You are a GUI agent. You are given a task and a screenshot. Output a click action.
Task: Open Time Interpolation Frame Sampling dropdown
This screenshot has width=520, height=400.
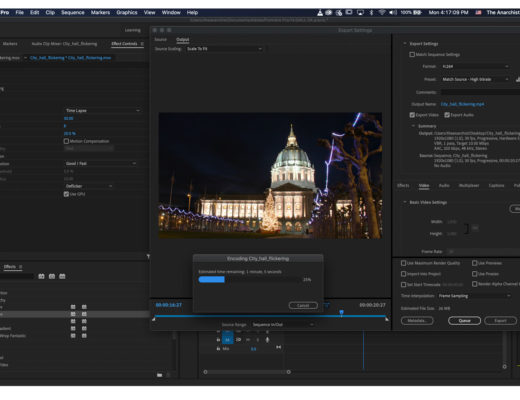point(474,296)
